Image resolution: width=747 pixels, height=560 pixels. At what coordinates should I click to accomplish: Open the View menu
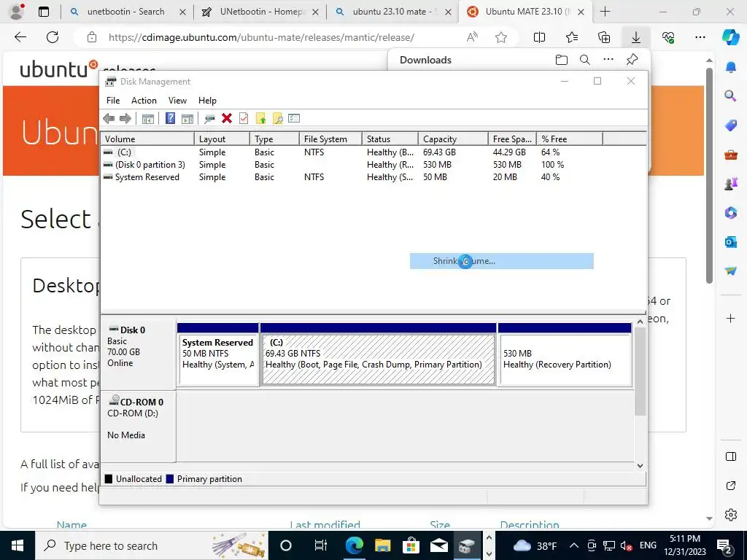[x=177, y=101]
